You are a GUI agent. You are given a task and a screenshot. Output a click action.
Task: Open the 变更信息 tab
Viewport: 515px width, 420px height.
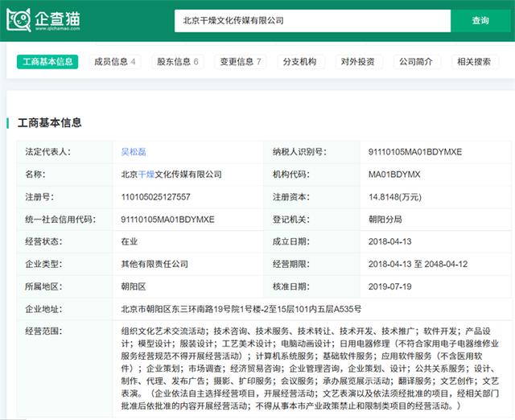[241, 62]
